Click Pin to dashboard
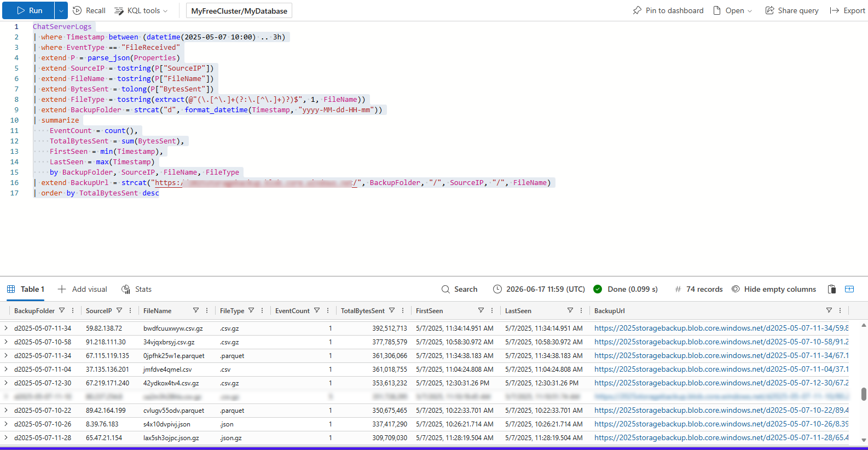The width and height of the screenshot is (868, 450). [668, 10]
